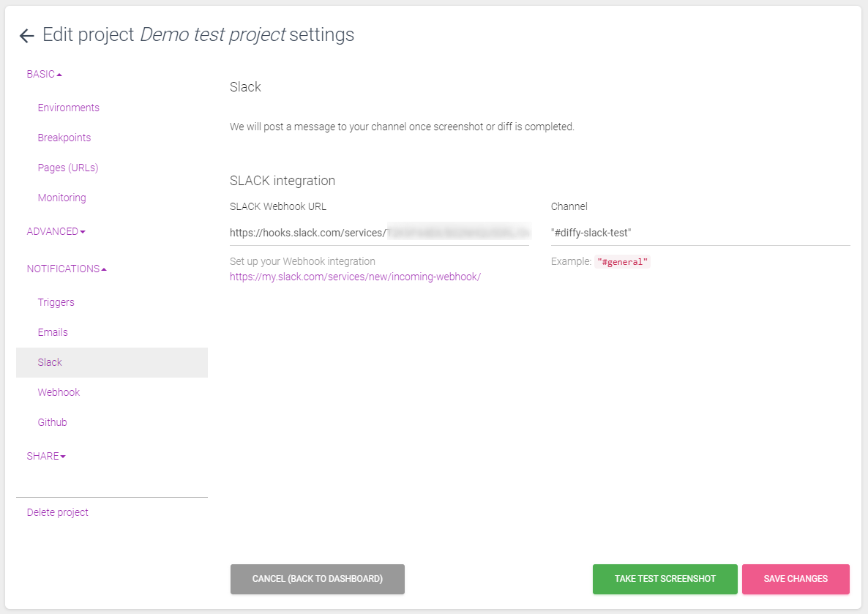Image resolution: width=868 pixels, height=614 pixels.
Task: Click the SLACK integration heading
Action: [x=283, y=181]
